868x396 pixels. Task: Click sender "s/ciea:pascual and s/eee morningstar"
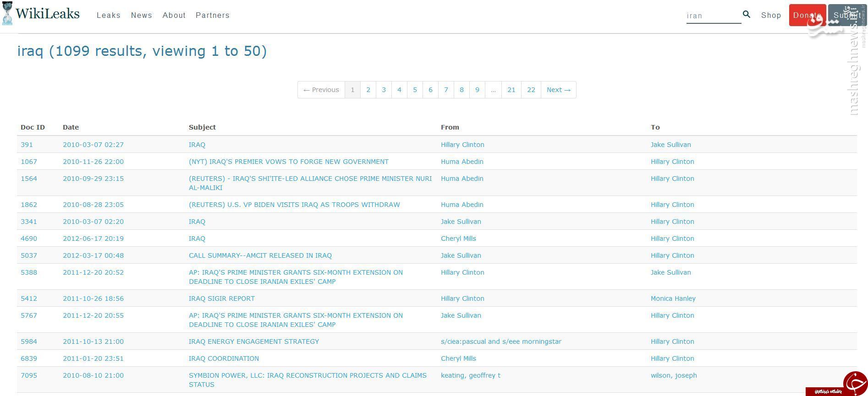point(501,342)
